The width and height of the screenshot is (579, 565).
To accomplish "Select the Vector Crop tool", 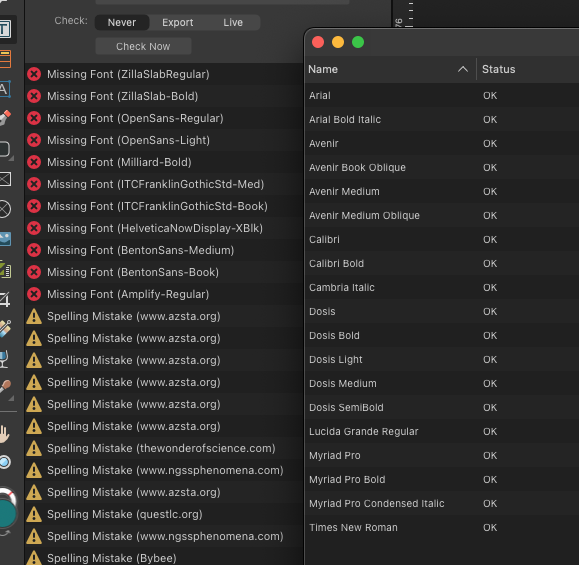I will (x=5, y=299).
